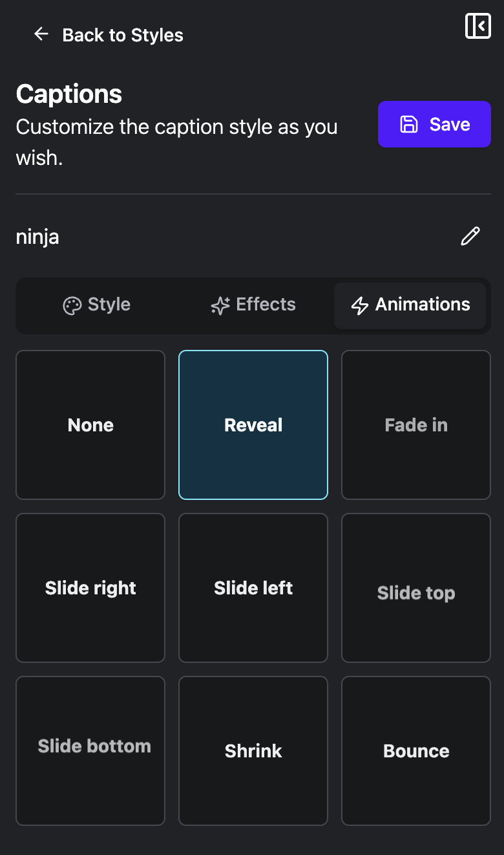
Task: Apply the Slide top animation
Action: point(416,588)
